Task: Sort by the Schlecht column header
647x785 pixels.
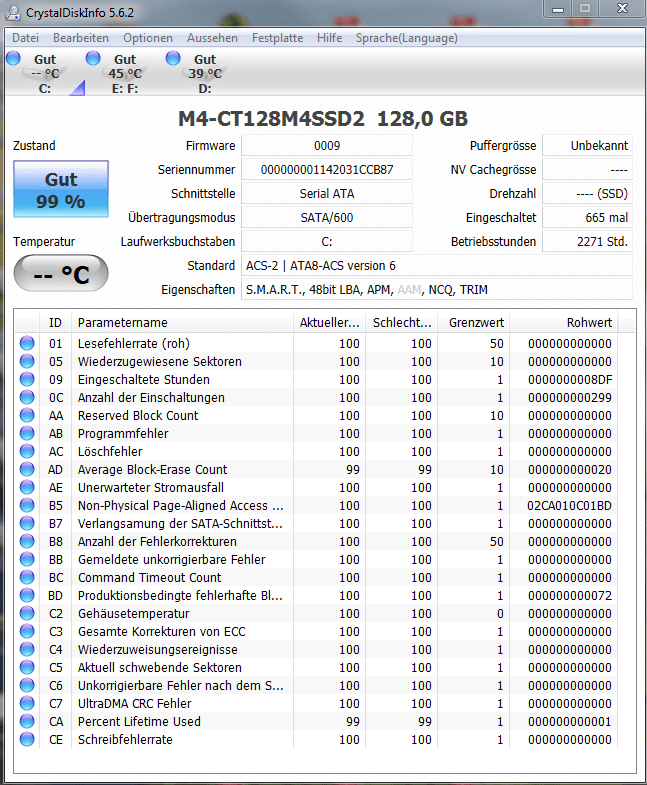Action: tap(402, 323)
